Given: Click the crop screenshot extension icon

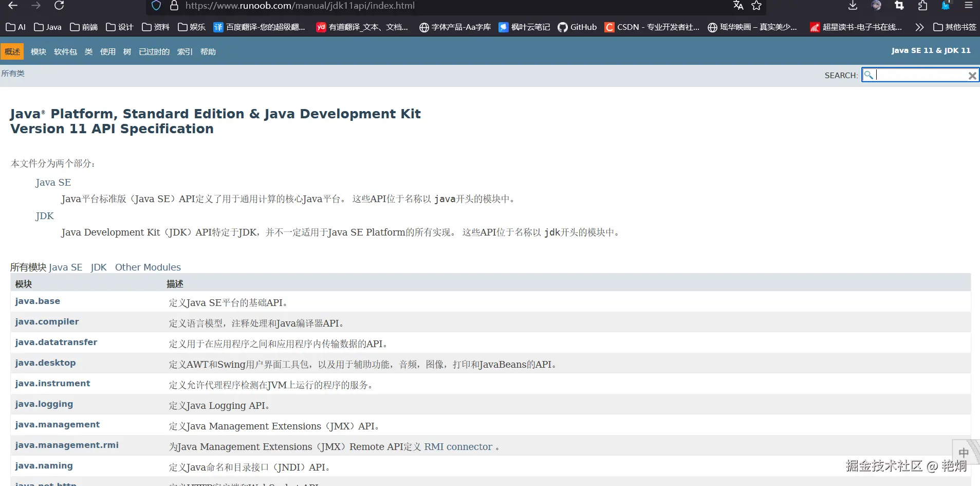Looking at the screenshot, I should click(x=899, y=6).
